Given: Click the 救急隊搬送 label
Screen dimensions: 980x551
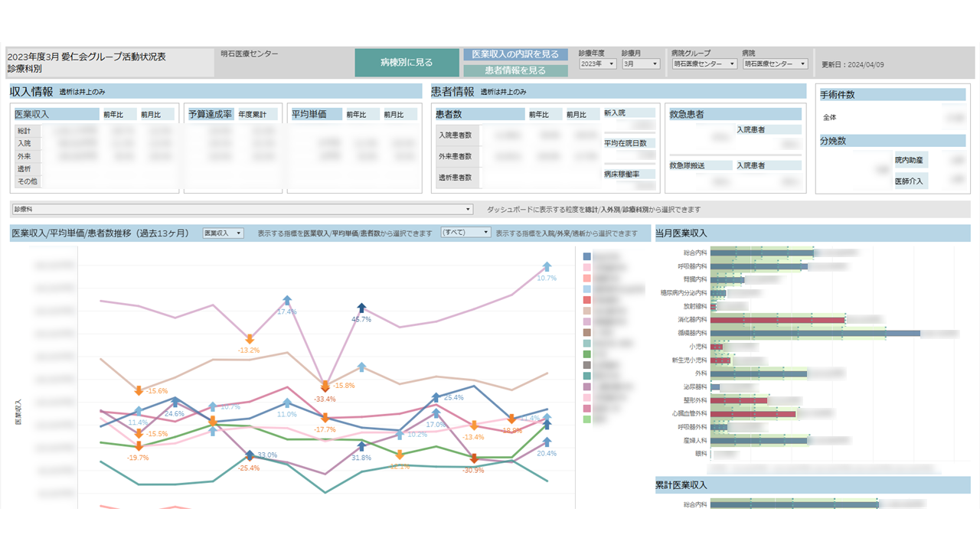Looking at the screenshot, I should [x=687, y=165].
